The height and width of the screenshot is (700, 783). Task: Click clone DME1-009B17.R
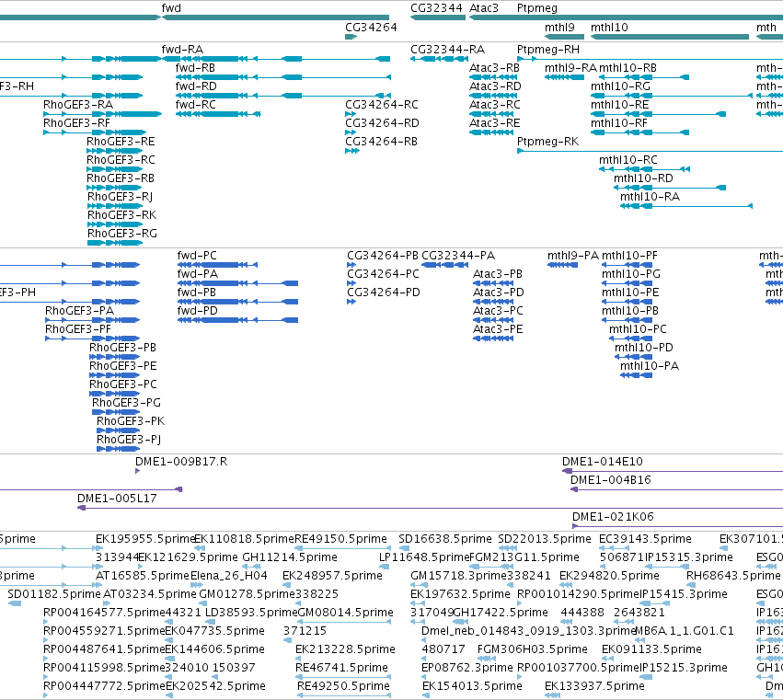tap(181, 462)
